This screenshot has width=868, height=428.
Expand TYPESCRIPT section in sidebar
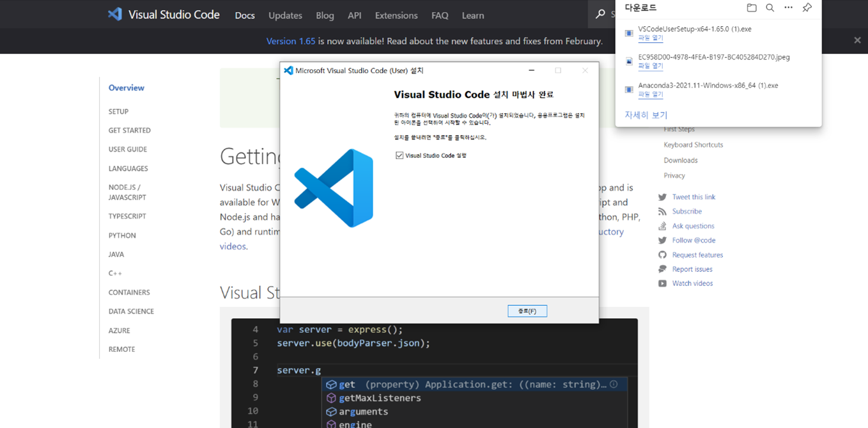[x=127, y=216]
